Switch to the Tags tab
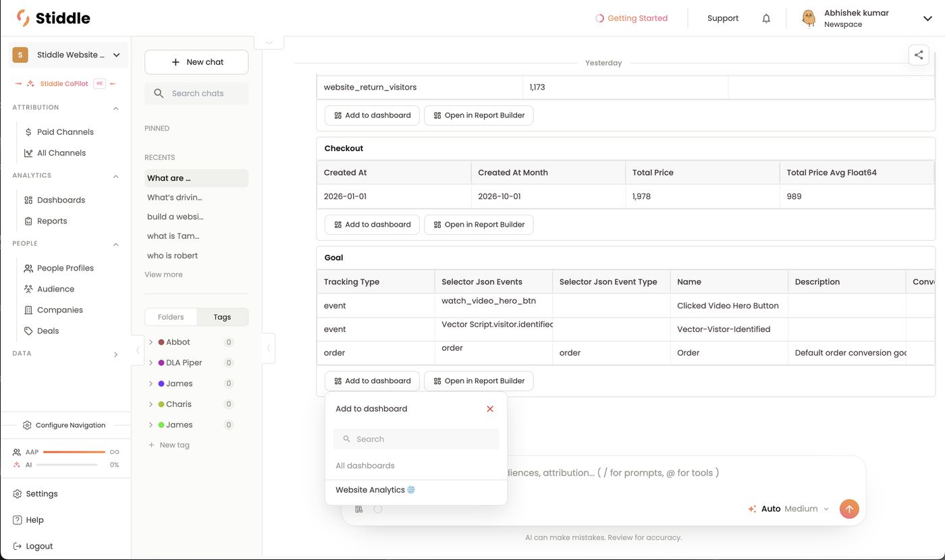The image size is (945, 560). (222, 317)
